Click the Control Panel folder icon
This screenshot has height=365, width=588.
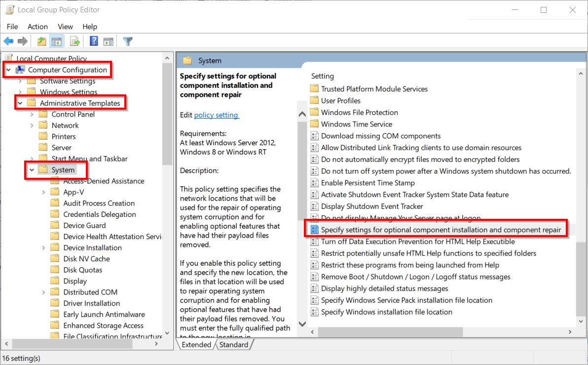pyautogui.click(x=43, y=114)
